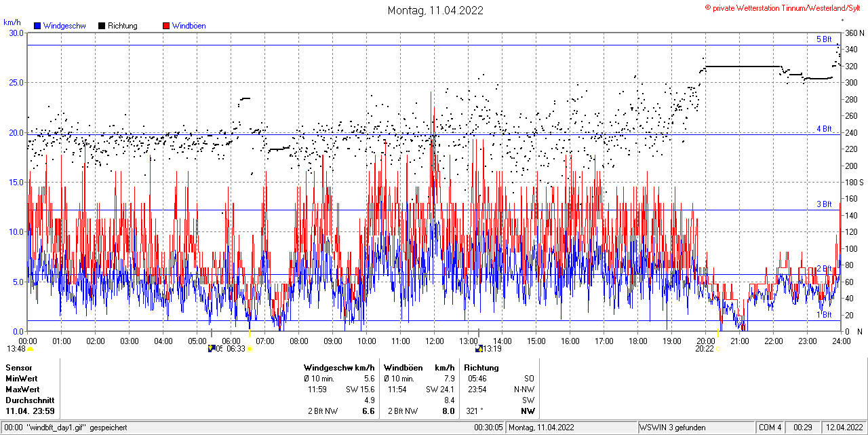The image size is (868, 435).
Task: Click the 12:00 time axis label
Action: click(435, 341)
